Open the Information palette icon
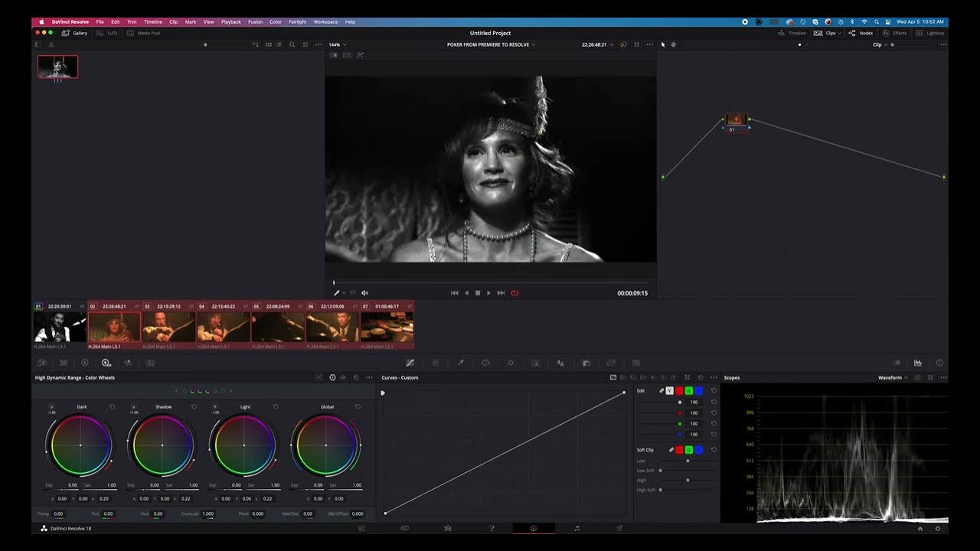The height and width of the screenshot is (551, 980). [939, 363]
